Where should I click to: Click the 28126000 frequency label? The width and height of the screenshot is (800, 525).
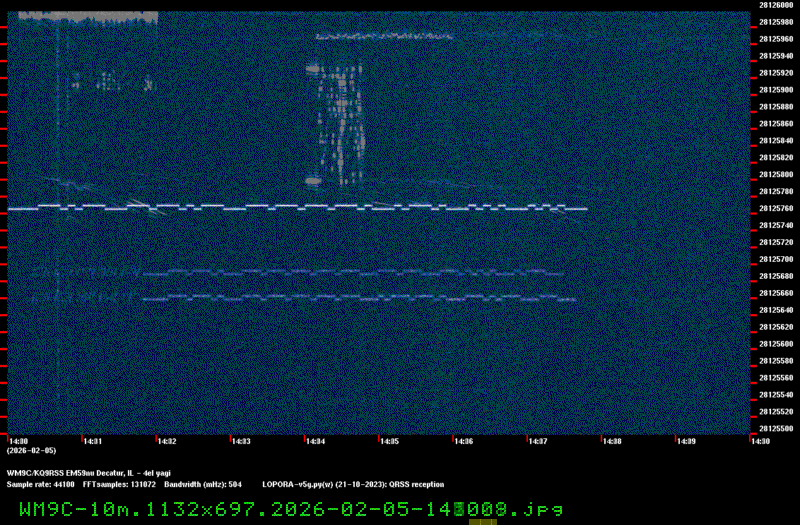click(775, 4)
